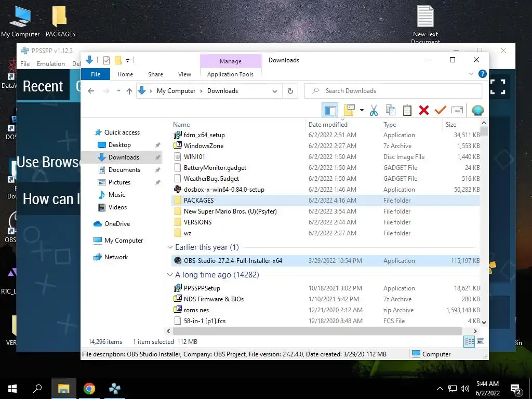Click the Recent tab in PPSSPP window
Screen dimensions: 532x399
43,86
